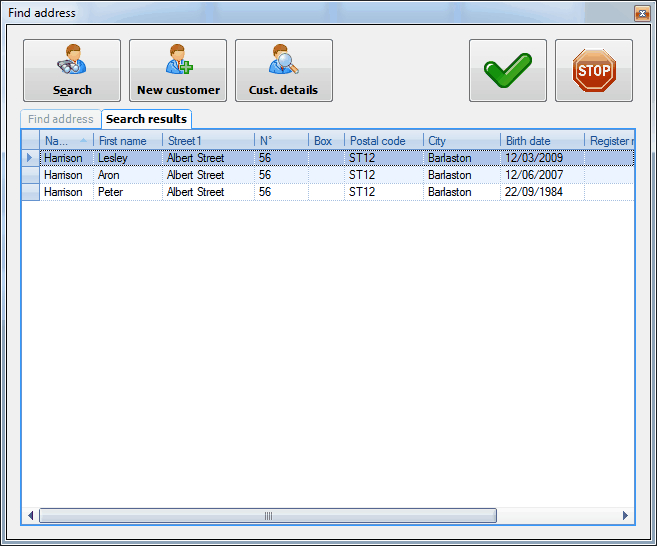657x546 pixels.
Task: Click the Search button with binoculars icon
Action: tap(72, 70)
